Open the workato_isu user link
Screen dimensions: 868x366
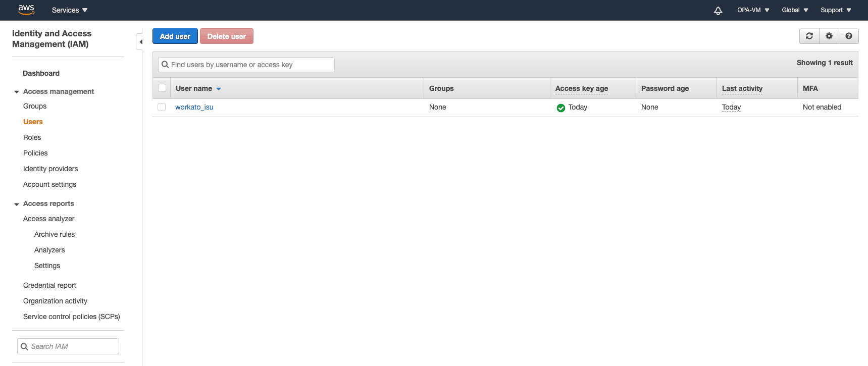coord(194,107)
